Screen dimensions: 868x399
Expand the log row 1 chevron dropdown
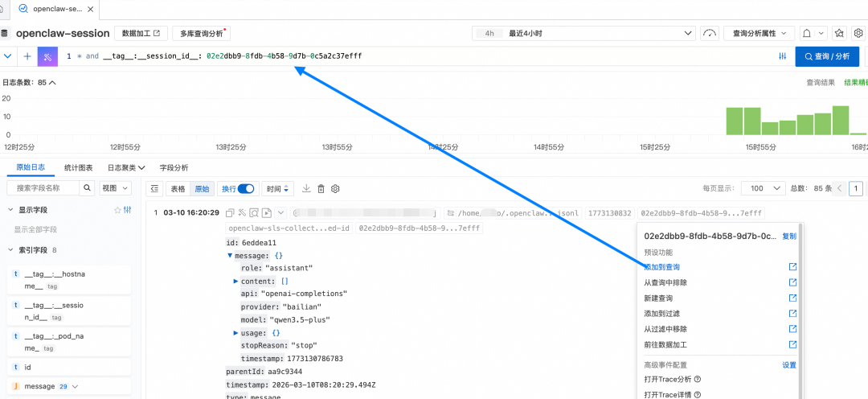(280, 213)
